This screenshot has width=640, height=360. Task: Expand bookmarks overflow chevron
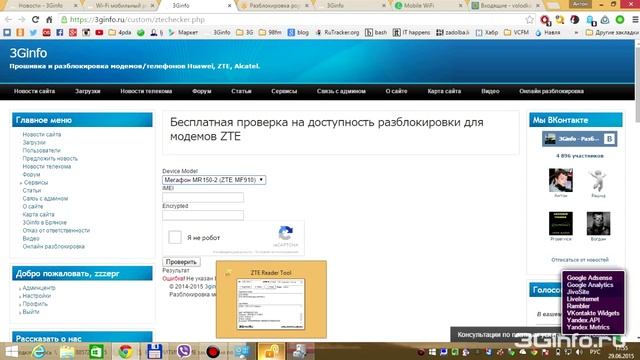[x=576, y=32]
